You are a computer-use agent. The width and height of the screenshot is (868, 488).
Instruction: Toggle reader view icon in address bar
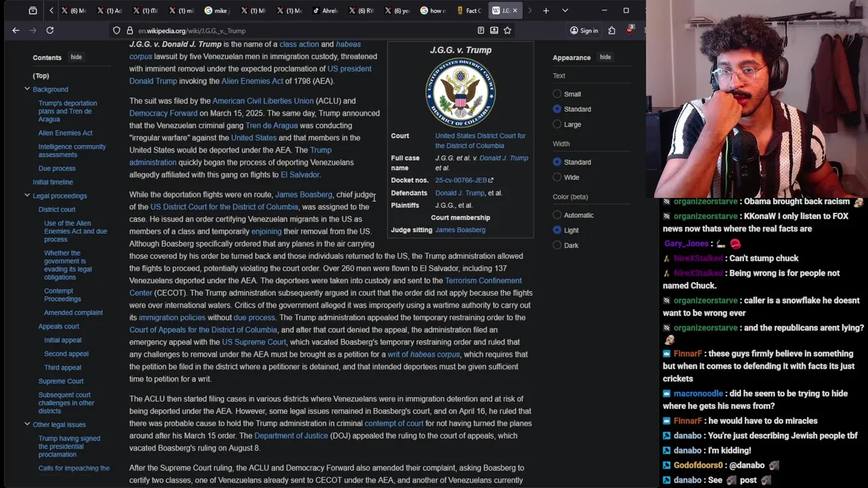481,30
